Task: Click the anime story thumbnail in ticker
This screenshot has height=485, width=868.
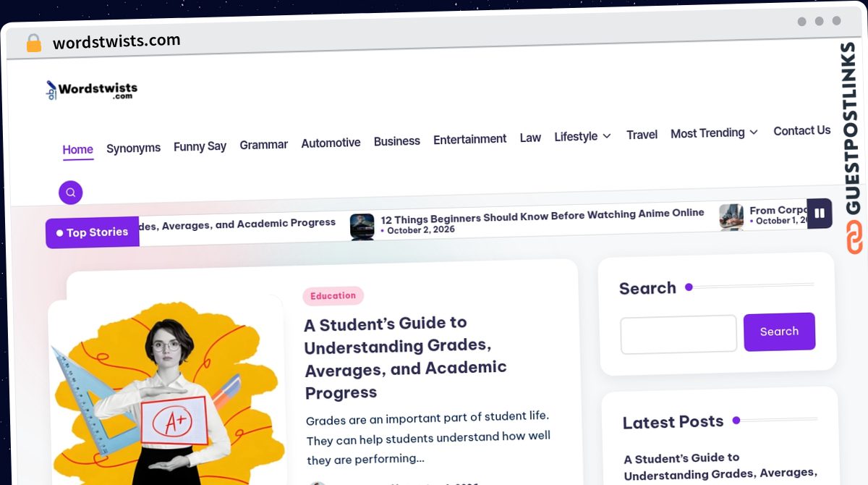Action: click(362, 226)
